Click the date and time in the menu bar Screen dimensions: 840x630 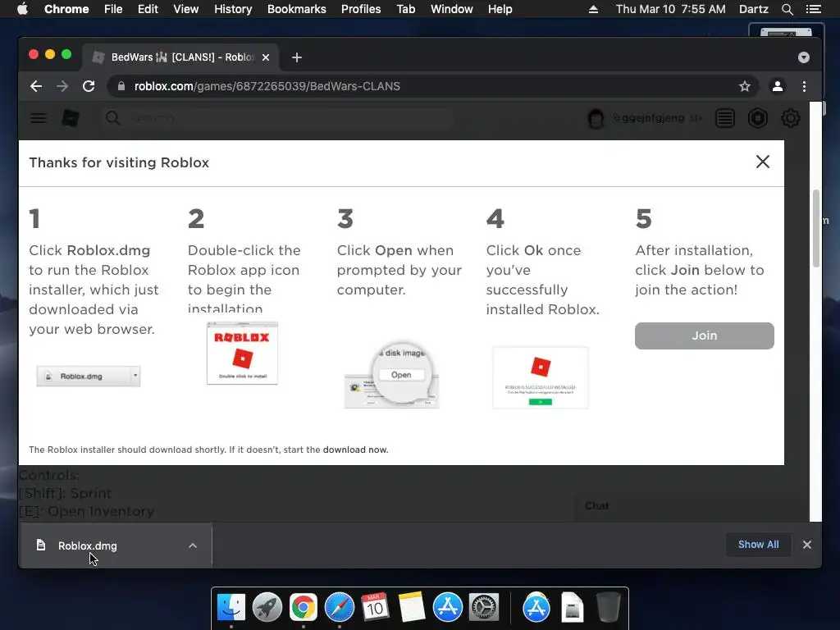[x=671, y=9]
